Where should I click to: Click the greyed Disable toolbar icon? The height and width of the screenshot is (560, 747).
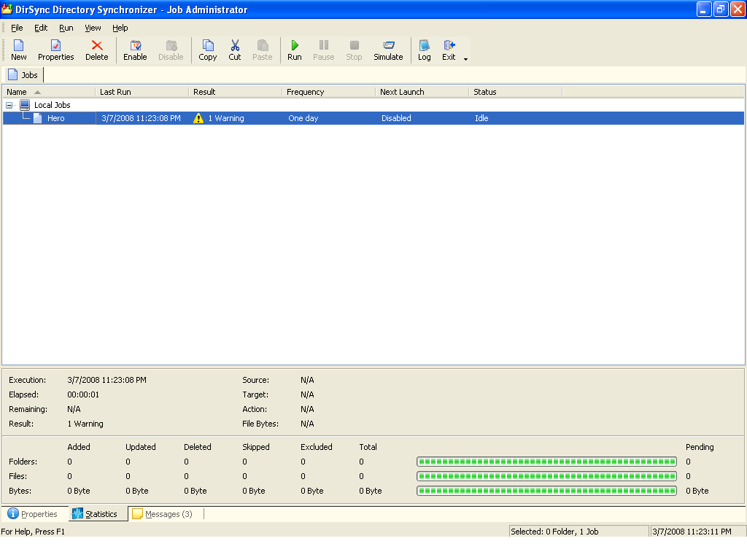pyautogui.click(x=171, y=50)
